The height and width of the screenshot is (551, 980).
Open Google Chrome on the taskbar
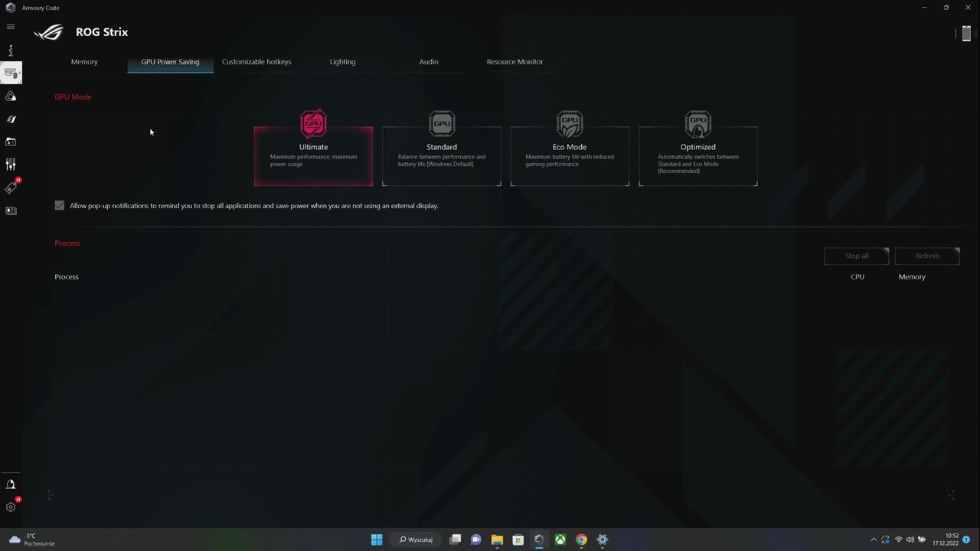coord(581,540)
